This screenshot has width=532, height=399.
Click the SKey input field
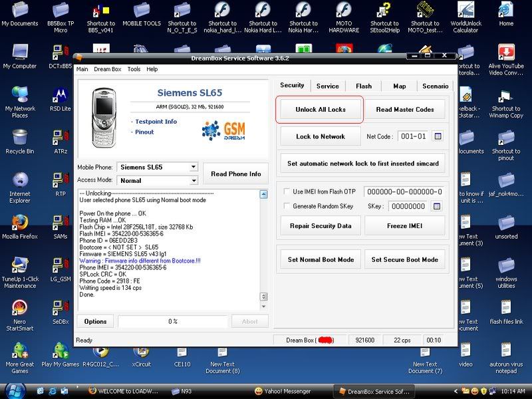[408, 206]
